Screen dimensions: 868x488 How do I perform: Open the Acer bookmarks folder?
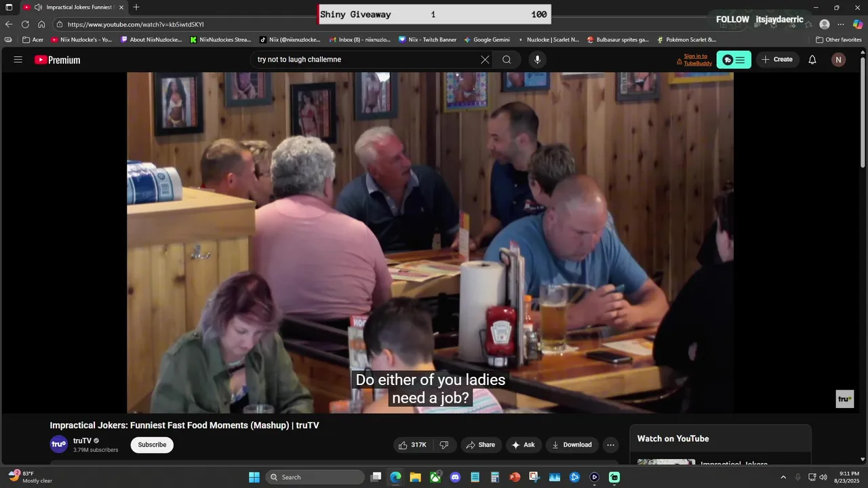(x=33, y=40)
